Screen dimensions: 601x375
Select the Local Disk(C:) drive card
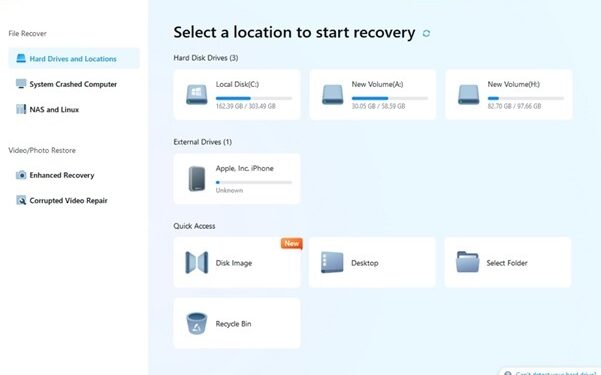pos(237,95)
